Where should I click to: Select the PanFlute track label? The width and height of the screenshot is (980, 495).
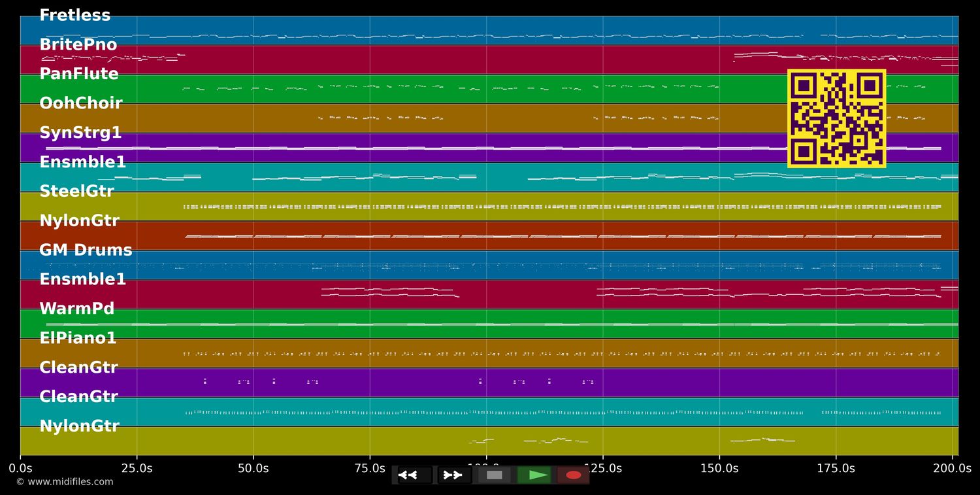click(79, 75)
